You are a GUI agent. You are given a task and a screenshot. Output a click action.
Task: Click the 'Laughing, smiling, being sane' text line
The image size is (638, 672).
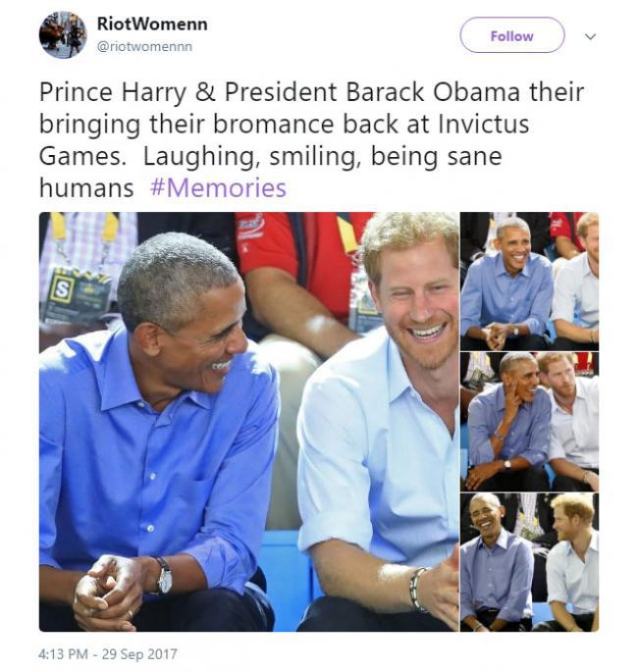(x=322, y=156)
